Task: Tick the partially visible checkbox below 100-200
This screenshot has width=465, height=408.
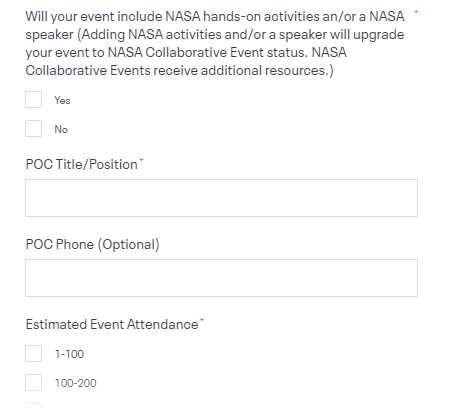Action: (33, 406)
